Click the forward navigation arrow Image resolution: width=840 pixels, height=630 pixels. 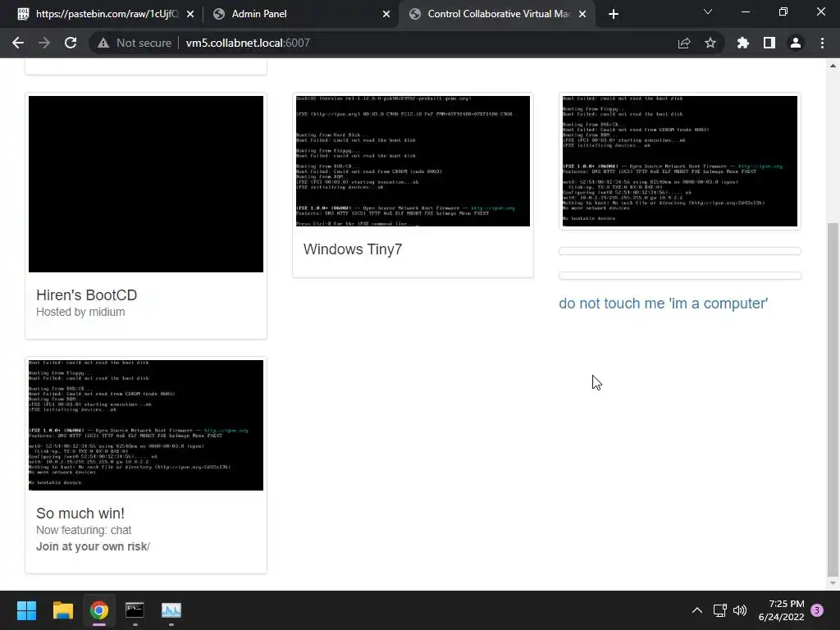(x=44, y=43)
